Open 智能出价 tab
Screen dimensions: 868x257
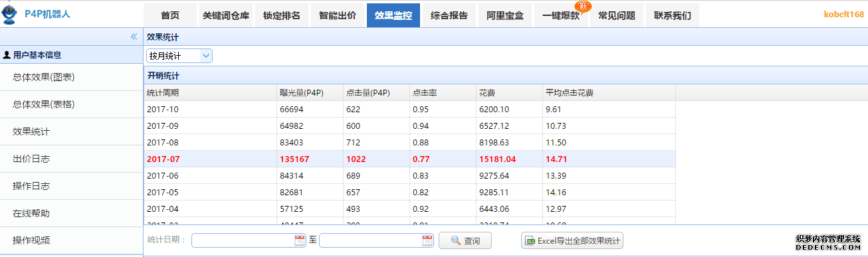(x=338, y=15)
